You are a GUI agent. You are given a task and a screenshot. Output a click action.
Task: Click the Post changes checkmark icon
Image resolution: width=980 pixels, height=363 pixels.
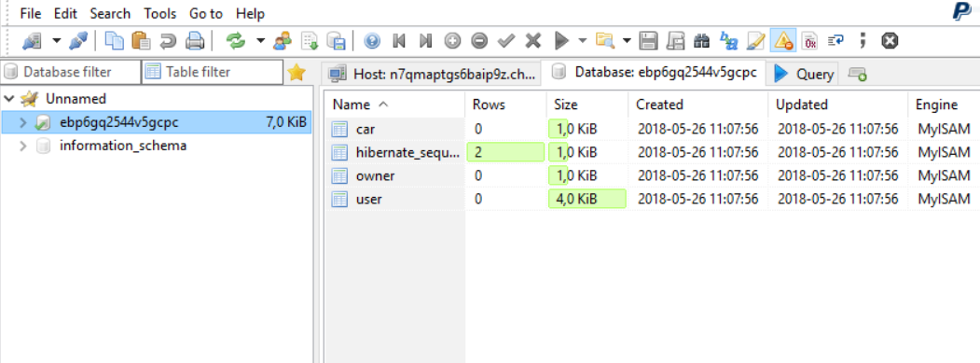pos(506,41)
